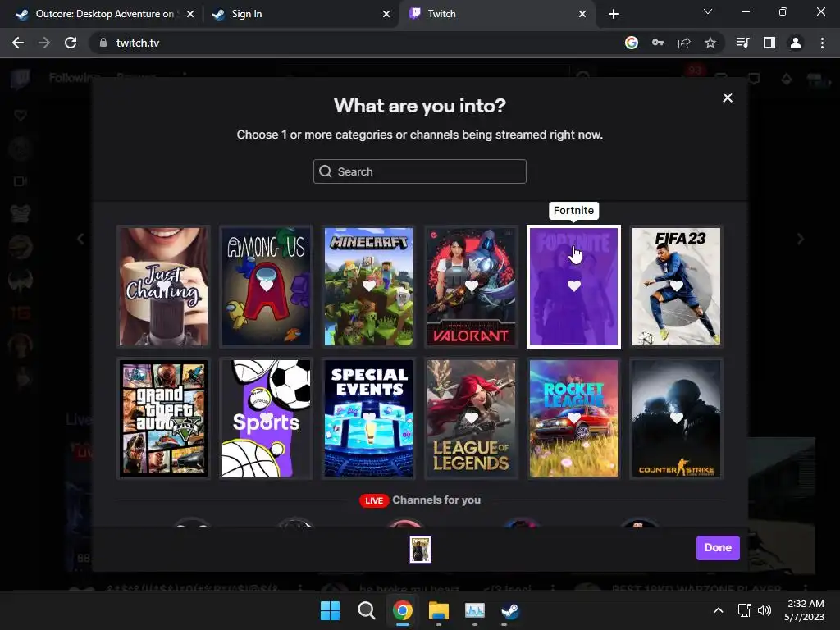Screen dimensions: 840x630
Task: Open the saved passwords key icon
Action: (658, 43)
